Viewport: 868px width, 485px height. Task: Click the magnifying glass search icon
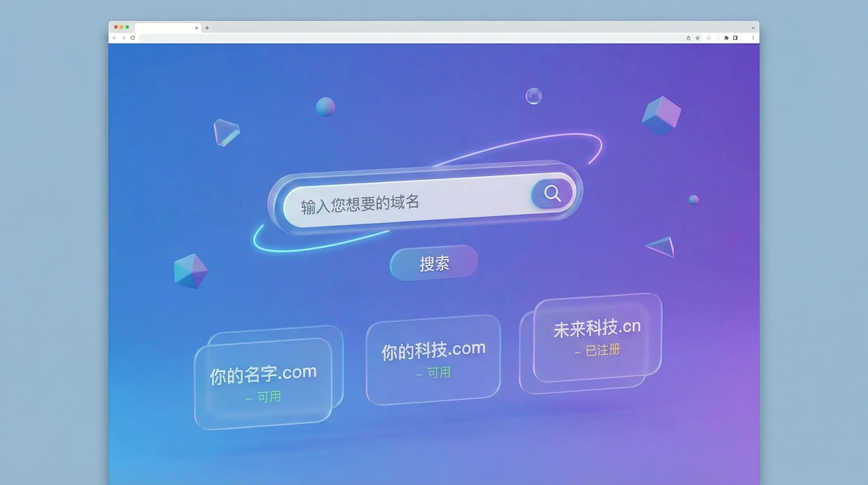[x=552, y=194]
